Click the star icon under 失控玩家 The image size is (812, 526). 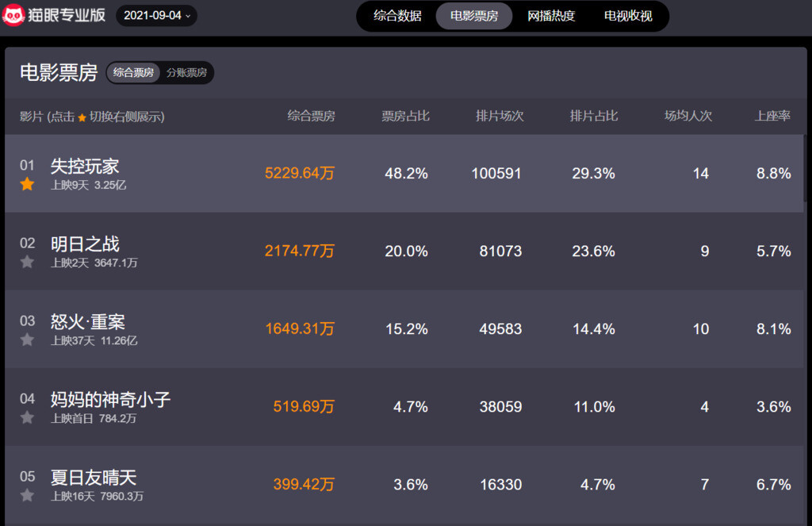[x=27, y=184]
